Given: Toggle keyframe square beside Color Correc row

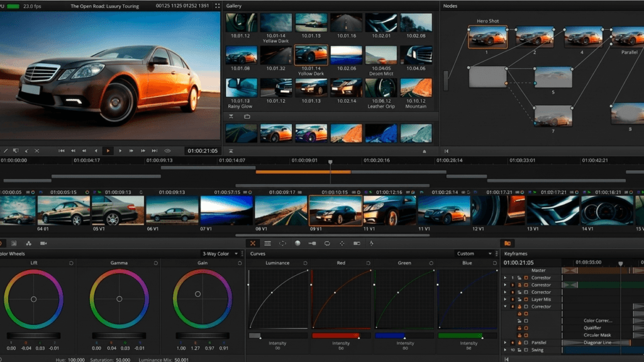Looking at the screenshot, I should (x=526, y=321).
